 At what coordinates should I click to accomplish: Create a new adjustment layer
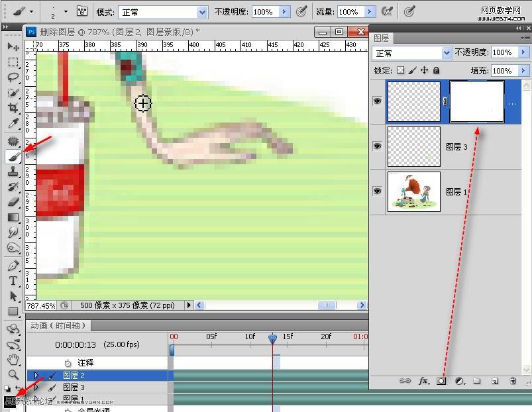(459, 381)
